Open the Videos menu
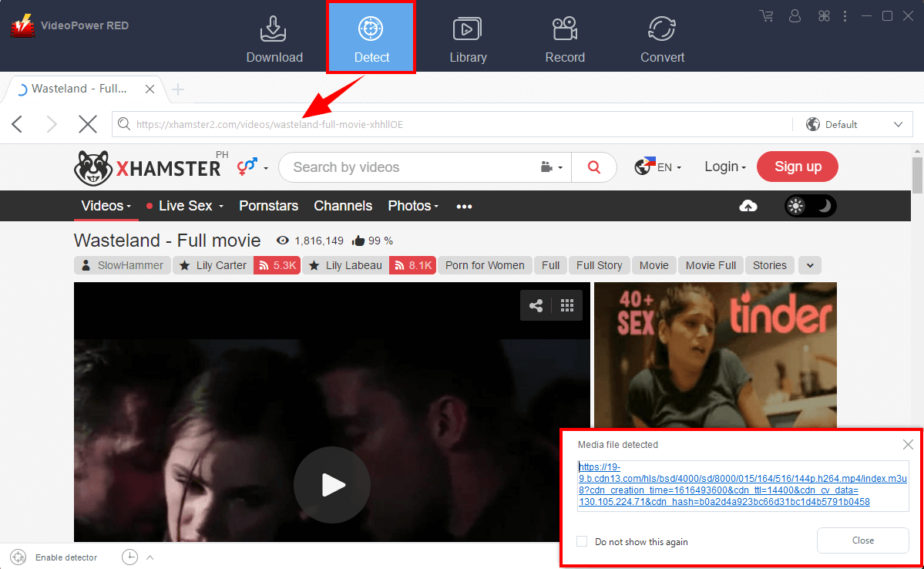 pos(106,206)
